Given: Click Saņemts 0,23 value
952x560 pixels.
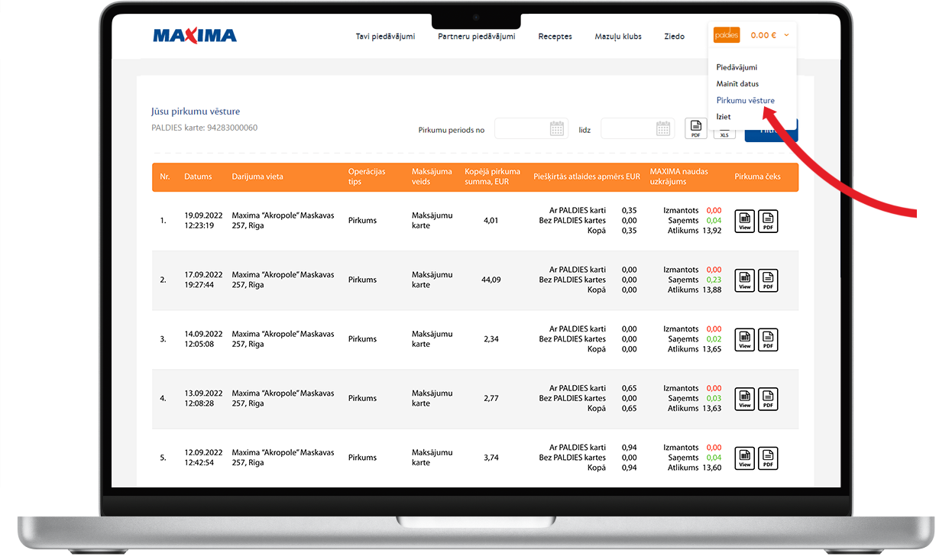Looking at the screenshot, I should tap(714, 280).
